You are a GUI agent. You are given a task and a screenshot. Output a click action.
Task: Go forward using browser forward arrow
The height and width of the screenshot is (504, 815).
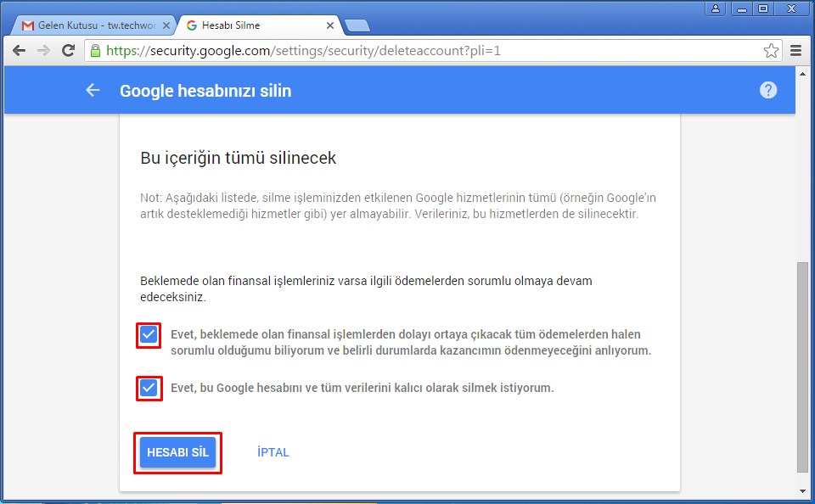43,51
